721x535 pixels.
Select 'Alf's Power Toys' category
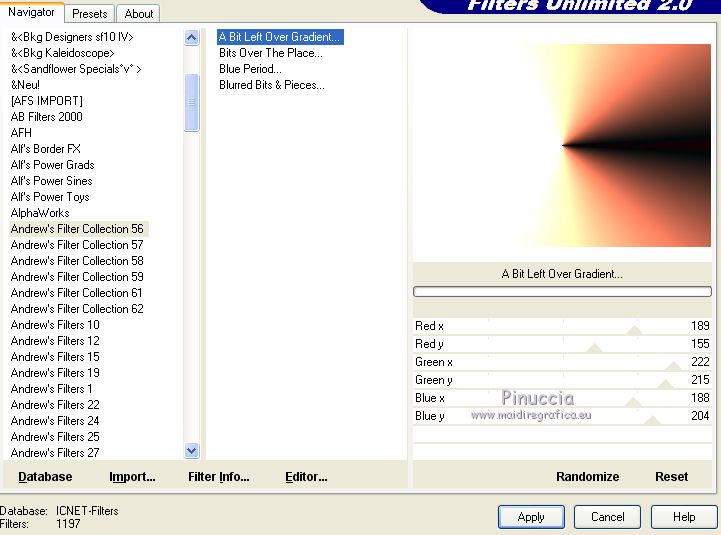[50, 197]
